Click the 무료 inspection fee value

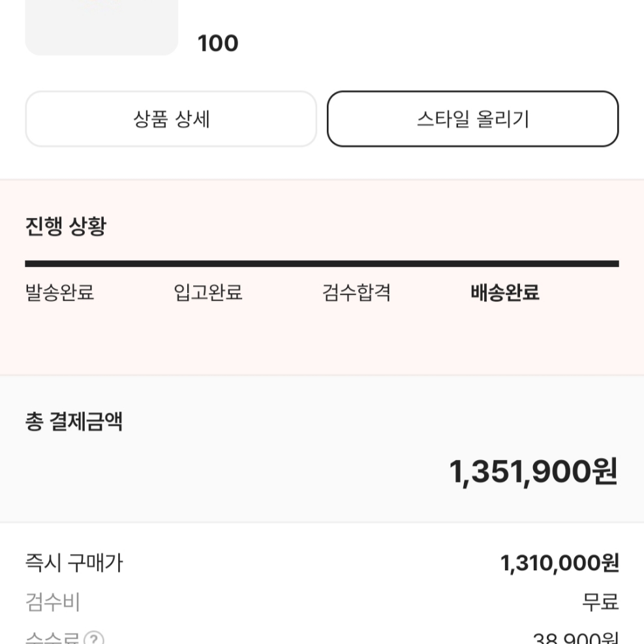coord(600,602)
